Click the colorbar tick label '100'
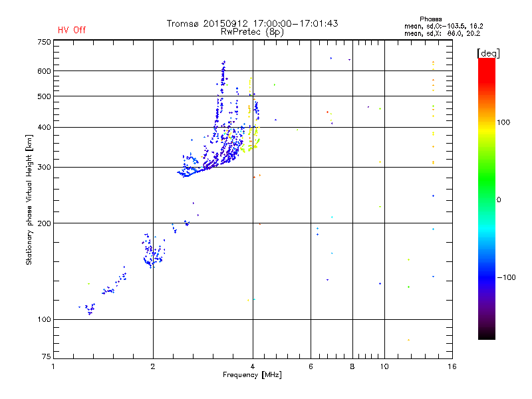The image size is (532, 399). (x=503, y=122)
